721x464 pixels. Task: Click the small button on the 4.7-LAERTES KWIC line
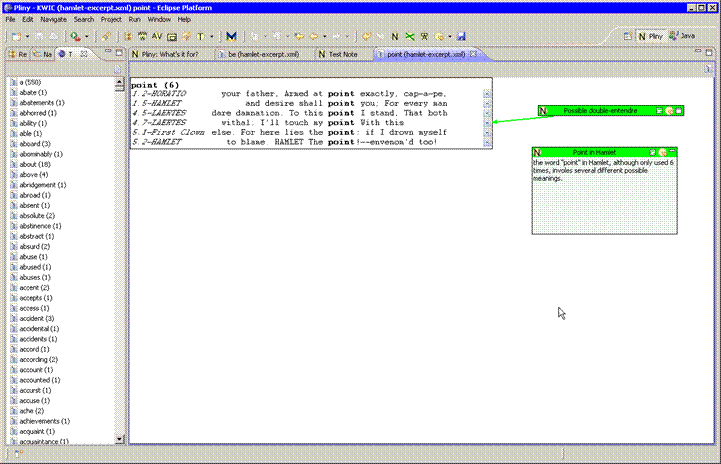click(x=487, y=123)
